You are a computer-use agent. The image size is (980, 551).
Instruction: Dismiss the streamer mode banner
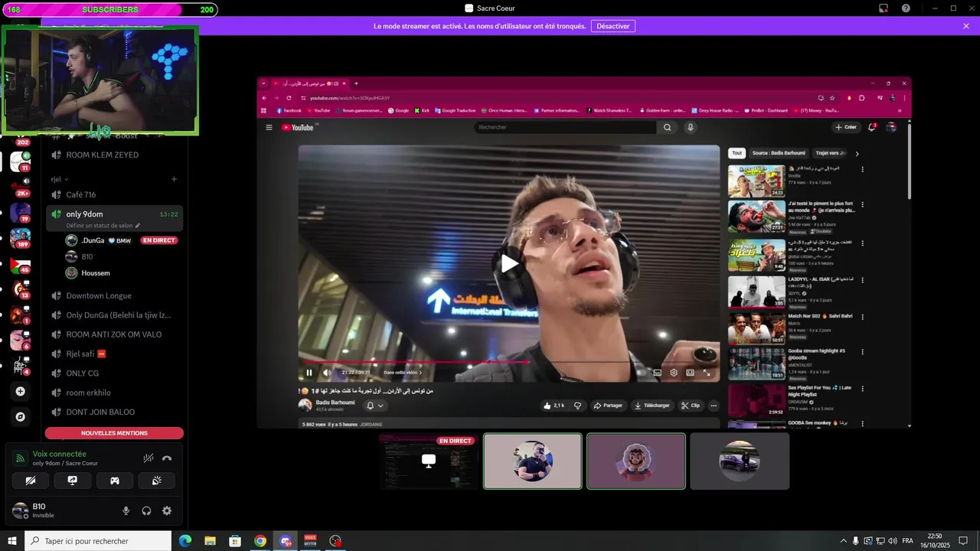pos(966,26)
